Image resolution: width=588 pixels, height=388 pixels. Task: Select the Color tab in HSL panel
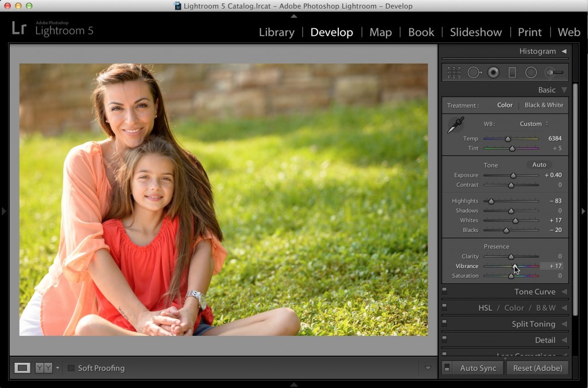tap(514, 308)
